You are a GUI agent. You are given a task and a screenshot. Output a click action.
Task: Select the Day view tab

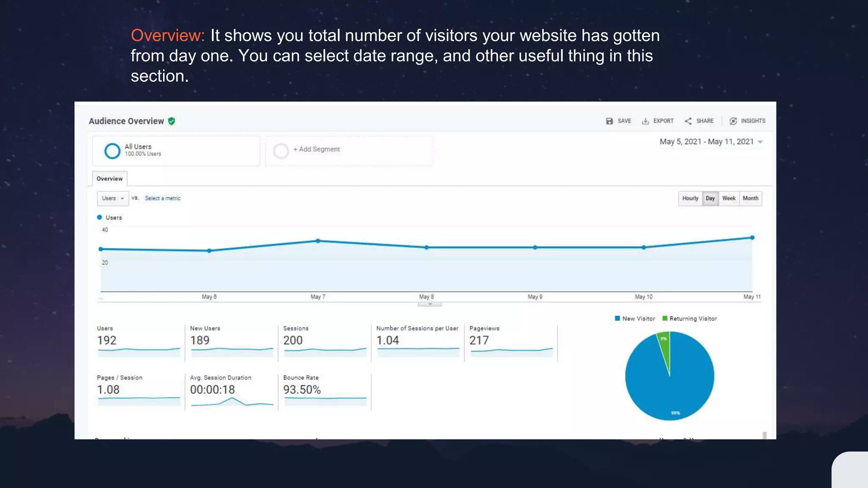tap(710, 198)
